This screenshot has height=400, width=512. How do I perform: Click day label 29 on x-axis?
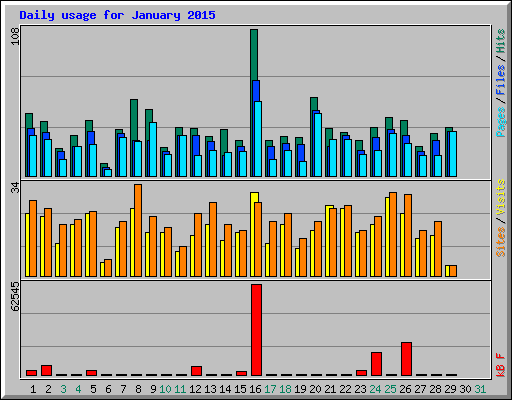tap(450, 389)
